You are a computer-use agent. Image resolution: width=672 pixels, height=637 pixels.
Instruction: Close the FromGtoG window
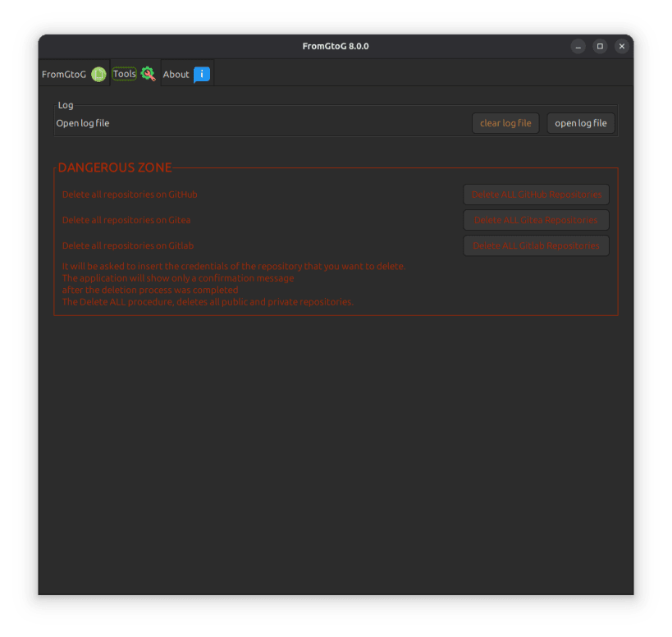tap(622, 46)
